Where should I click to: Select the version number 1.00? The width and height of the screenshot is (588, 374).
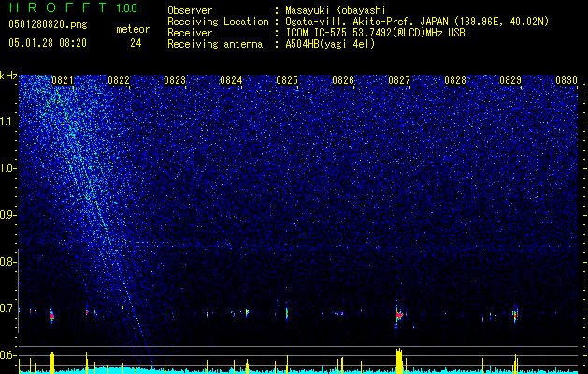point(127,8)
